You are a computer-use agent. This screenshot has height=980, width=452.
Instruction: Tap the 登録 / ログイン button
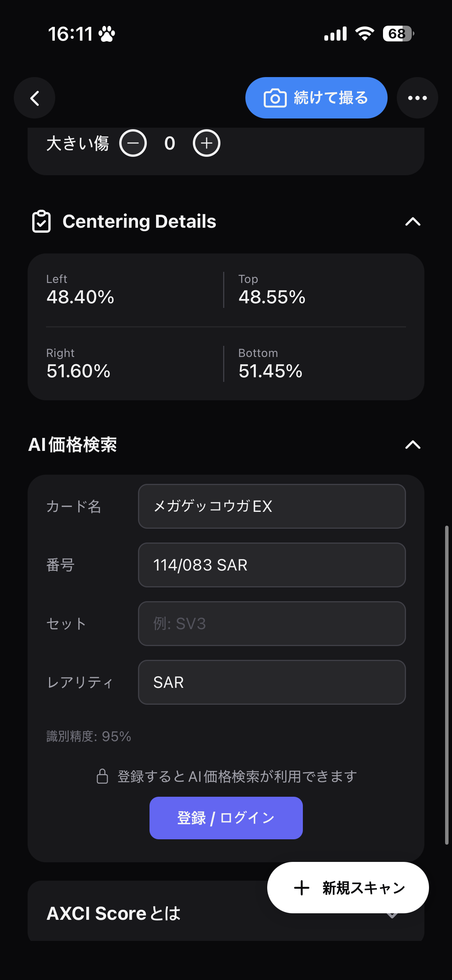pyautogui.click(x=226, y=818)
